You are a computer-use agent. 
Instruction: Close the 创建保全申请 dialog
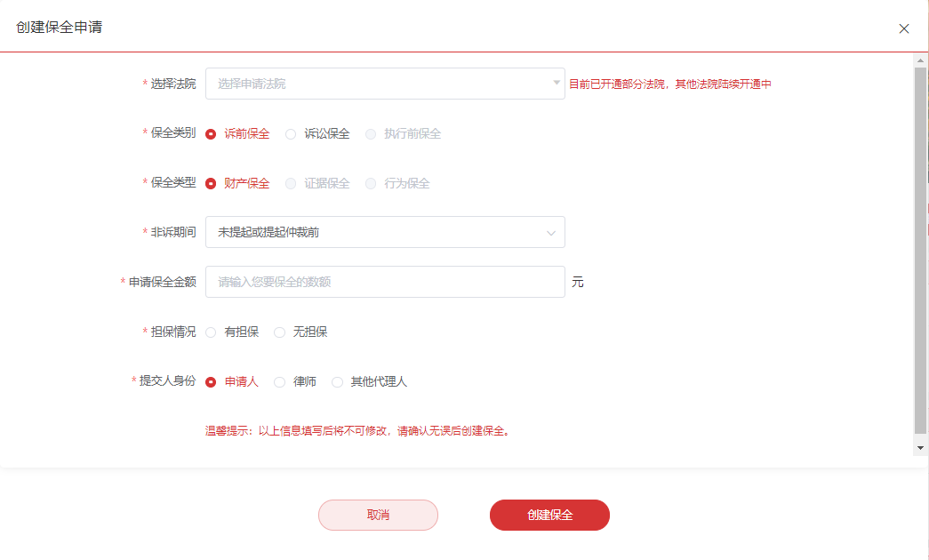904,28
